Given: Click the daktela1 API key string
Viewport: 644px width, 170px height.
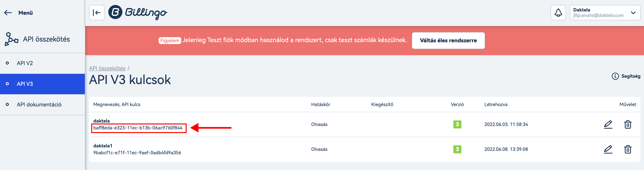Looking at the screenshot, I should point(137,153).
